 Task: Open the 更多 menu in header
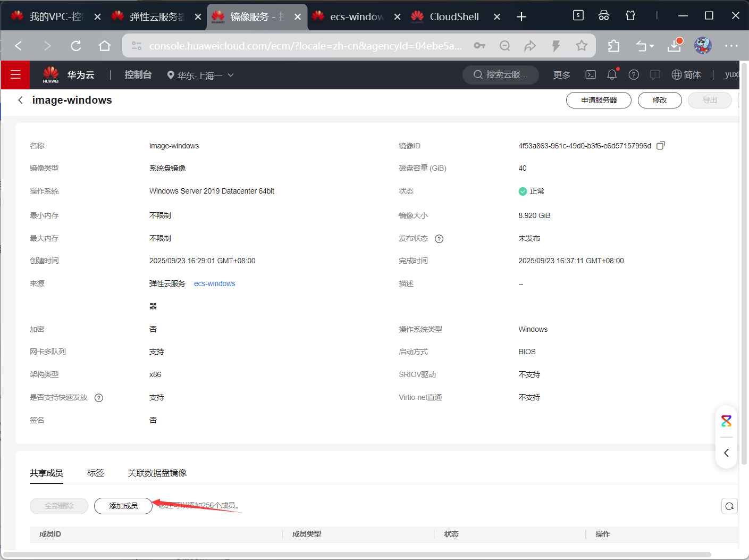[562, 75]
